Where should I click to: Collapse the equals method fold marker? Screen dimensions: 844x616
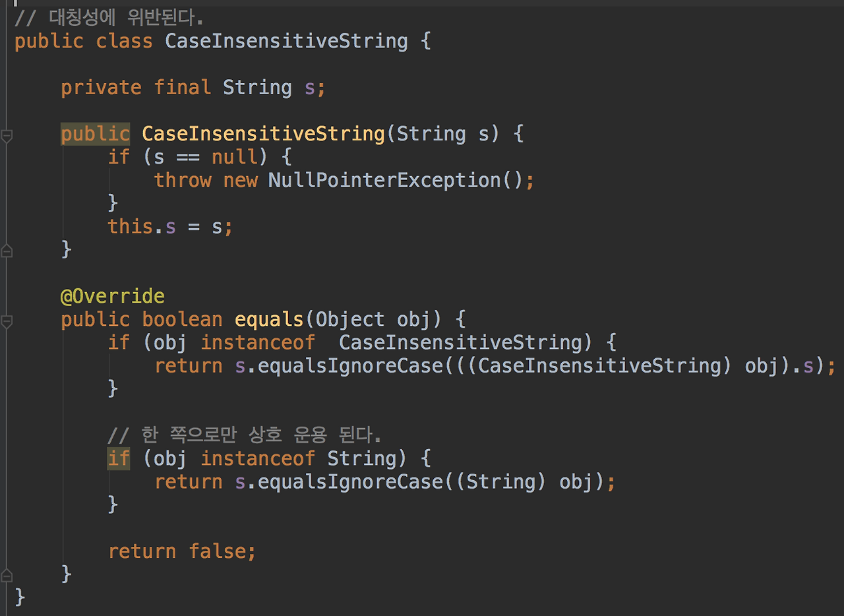[x=7, y=321]
